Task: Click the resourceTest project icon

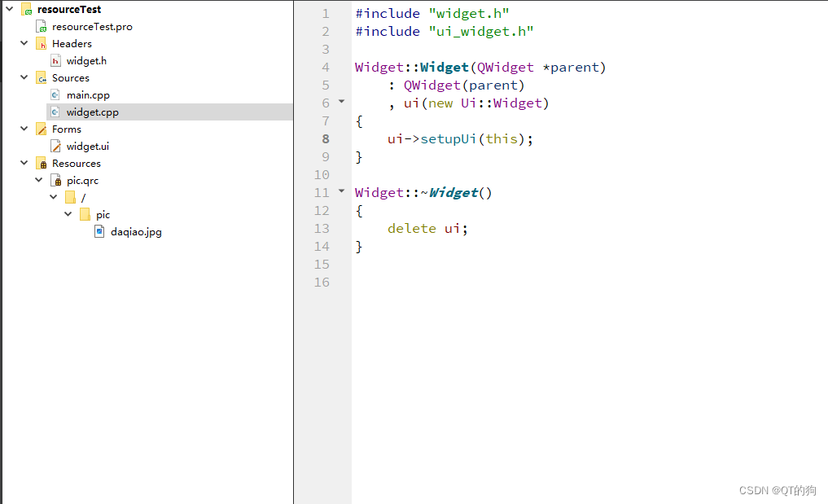Action: point(26,9)
